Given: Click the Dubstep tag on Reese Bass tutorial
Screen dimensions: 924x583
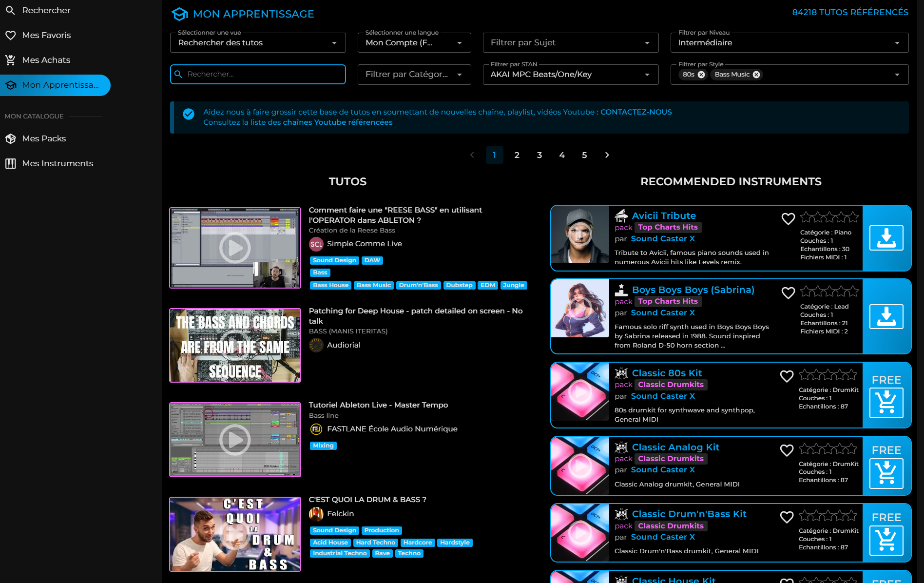Looking at the screenshot, I should [459, 285].
